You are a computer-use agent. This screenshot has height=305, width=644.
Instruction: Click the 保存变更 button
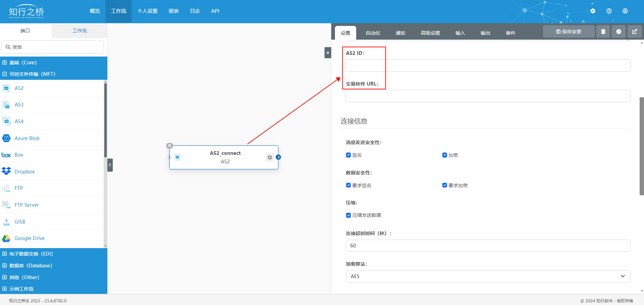click(569, 32)
